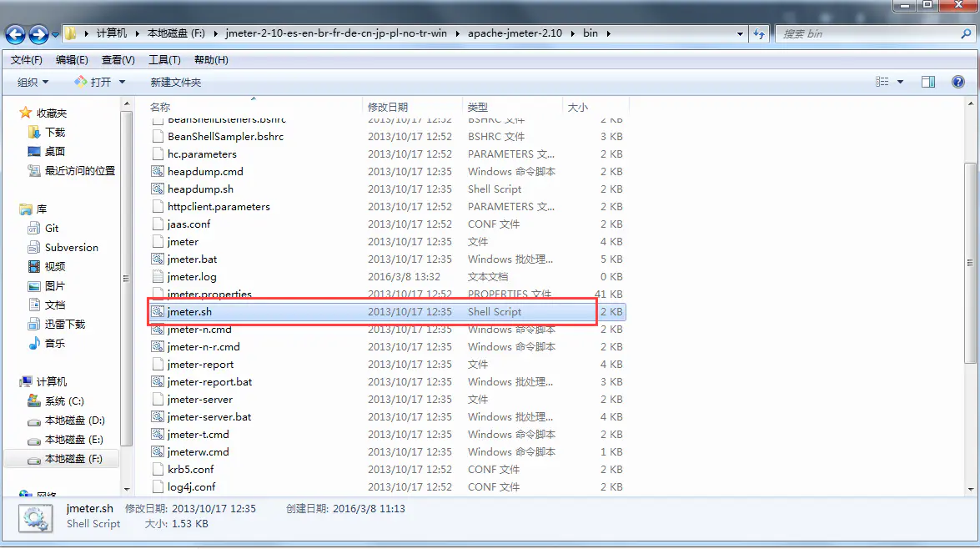The image size is (980, 549).
Task: Expand breadcrumb arrow after 计算机
Action: pos(137,33)
